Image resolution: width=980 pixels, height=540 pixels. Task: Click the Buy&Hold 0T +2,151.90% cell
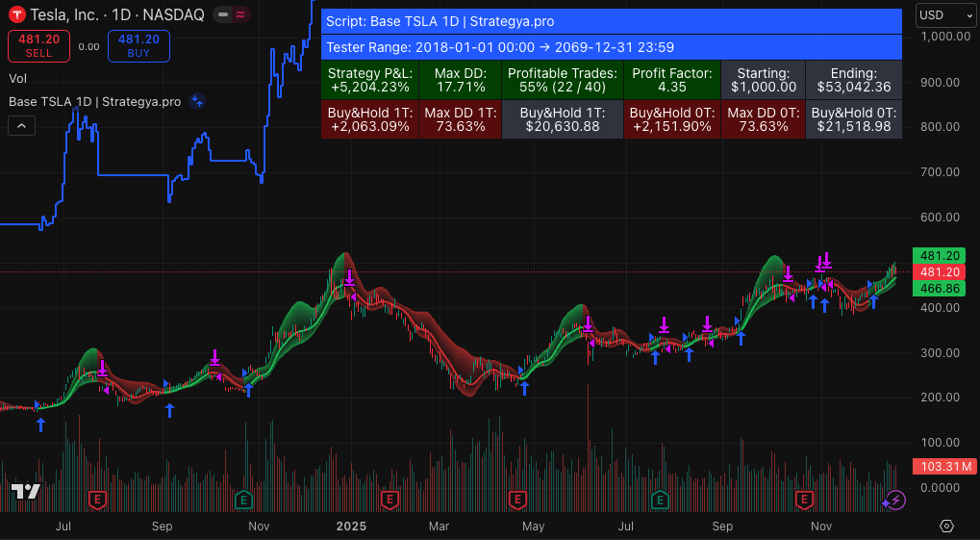(x=672, y=119)
